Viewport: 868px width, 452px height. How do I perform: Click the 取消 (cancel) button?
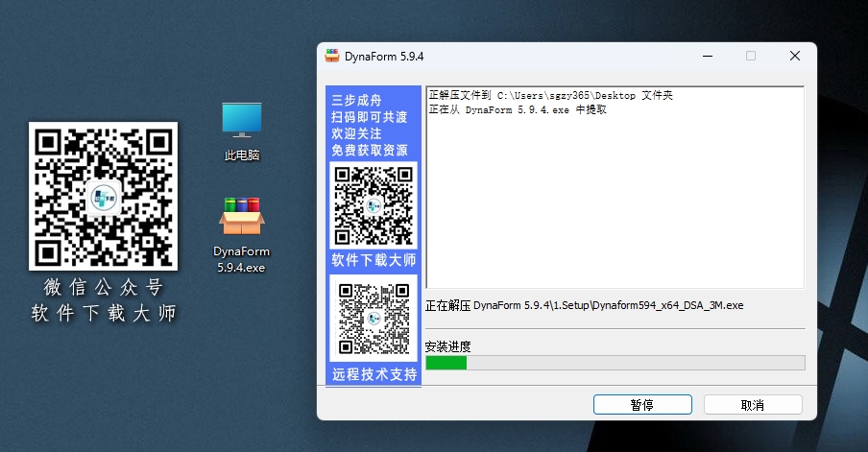click(753, 404)
